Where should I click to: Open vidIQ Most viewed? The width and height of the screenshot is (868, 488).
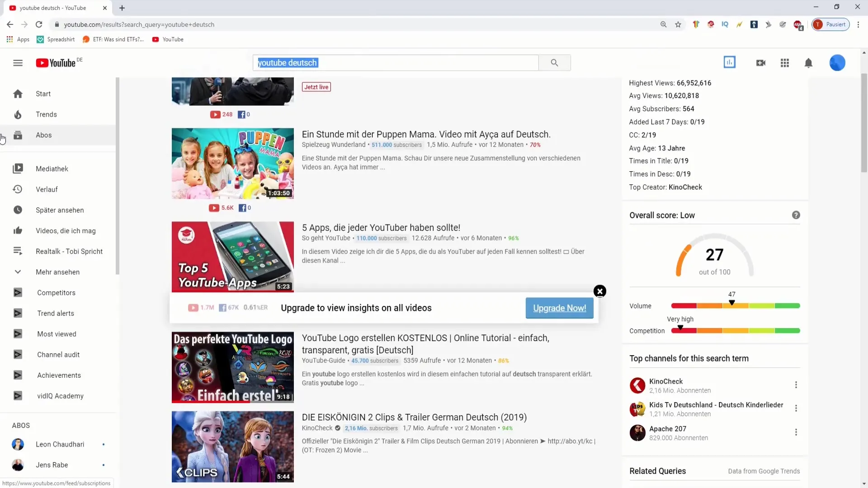[x=58, y=334]
